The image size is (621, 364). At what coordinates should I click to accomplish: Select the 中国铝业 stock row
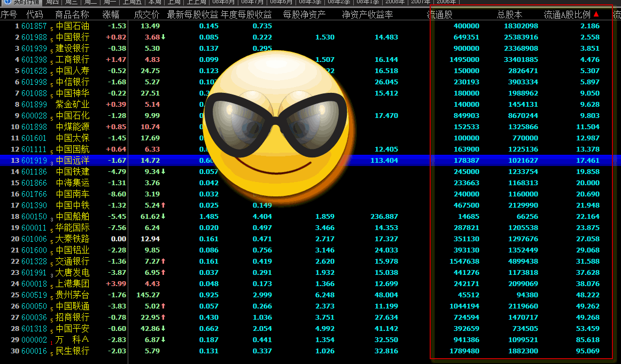click(310, 250)
